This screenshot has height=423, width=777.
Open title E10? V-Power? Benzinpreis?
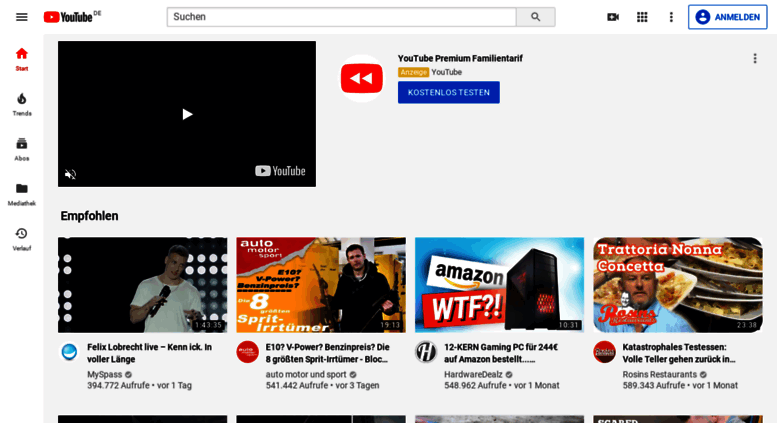(x=328, y=353)
